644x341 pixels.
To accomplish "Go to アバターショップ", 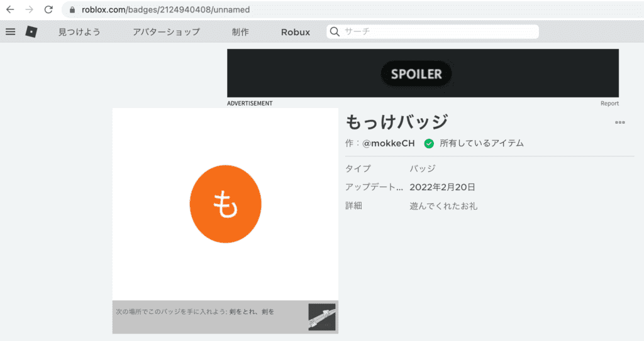I will coord(166,32).
